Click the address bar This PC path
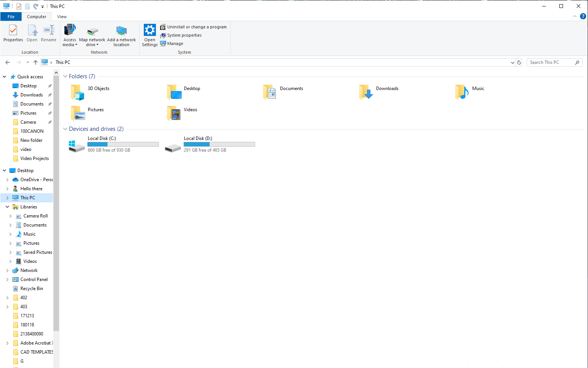Viewport: 588px width, 368px height. click(x=63, y=62)
